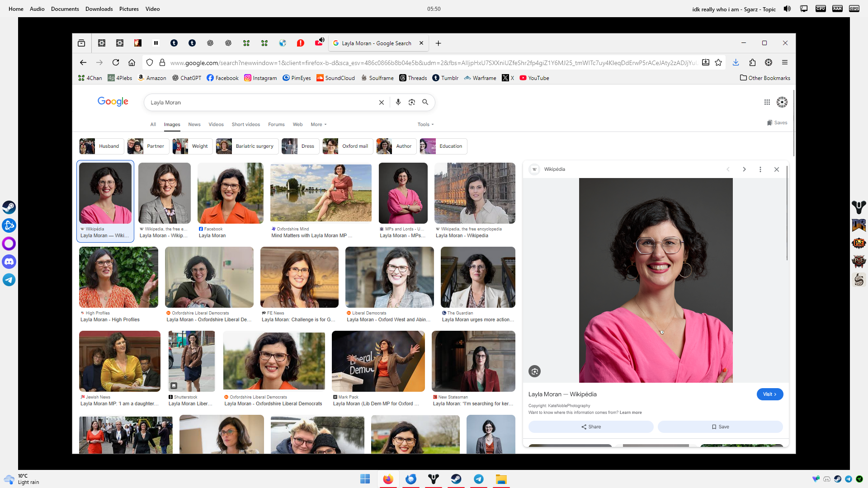This screenshot has width=868, height=488.
Task: Open the Google apps grid
Action: (767, 102)
